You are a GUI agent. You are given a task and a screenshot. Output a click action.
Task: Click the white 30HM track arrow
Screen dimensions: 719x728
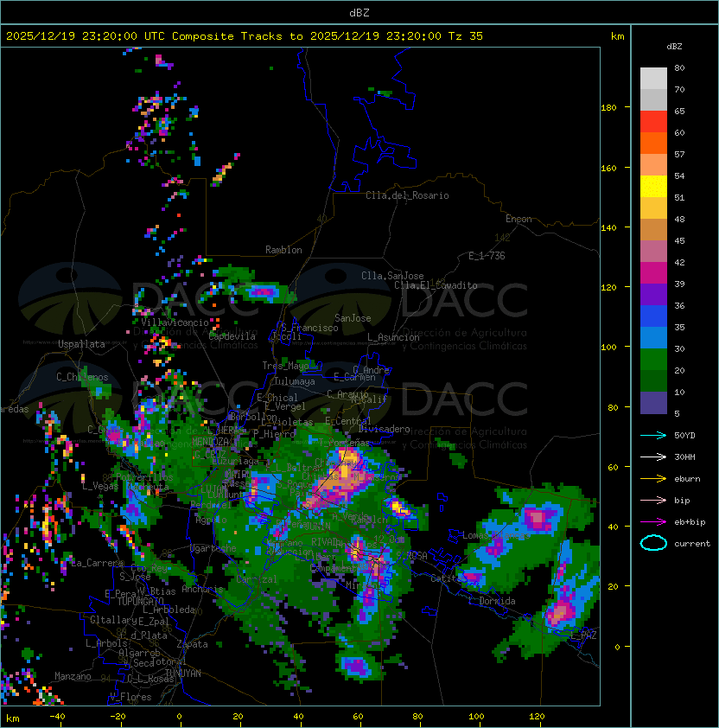[653, 457]
